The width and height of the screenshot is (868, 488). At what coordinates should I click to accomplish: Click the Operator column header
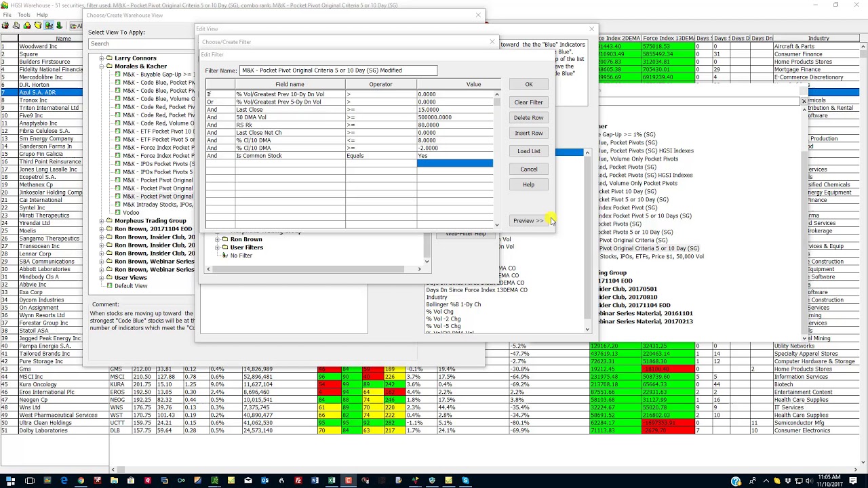pos(380,85)
